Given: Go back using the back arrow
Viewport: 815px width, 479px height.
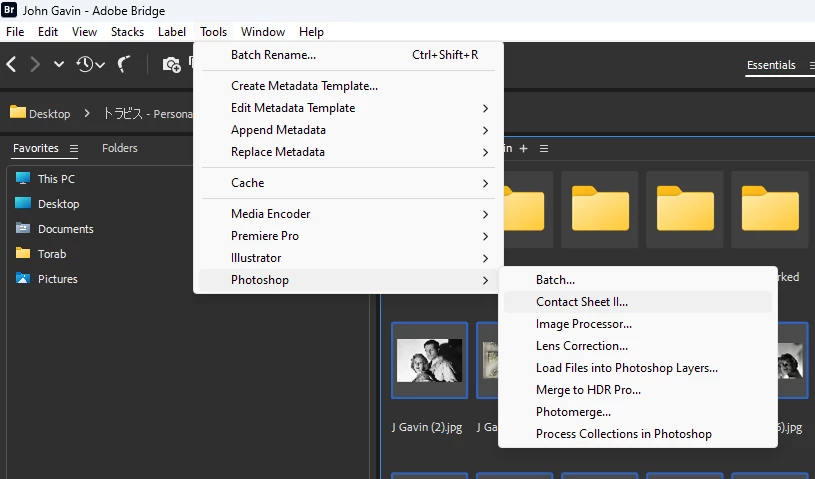Looking at the screenshot, I should pos(11,64).
